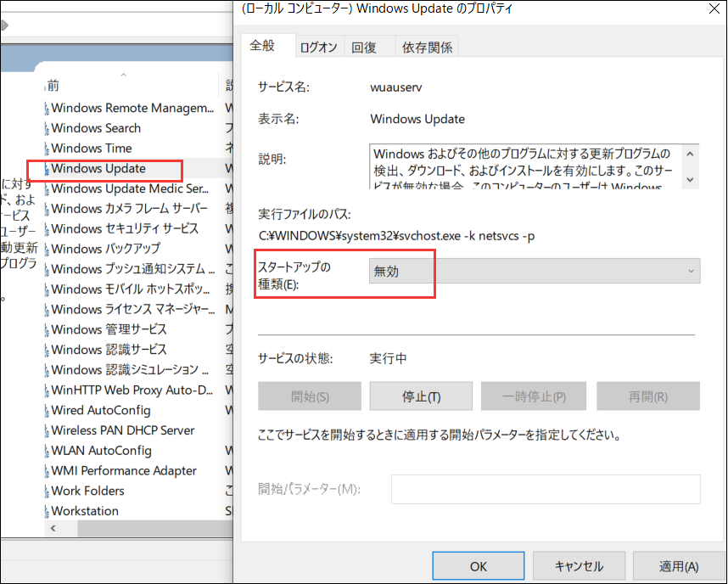Screen dimensions: 728x584
Task: Click gear icon beside Windows Update Medic Service
Action: (47, 188)
